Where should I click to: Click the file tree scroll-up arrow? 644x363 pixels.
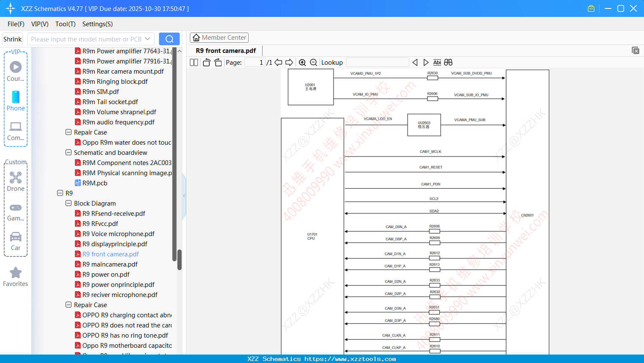[179, 51]
